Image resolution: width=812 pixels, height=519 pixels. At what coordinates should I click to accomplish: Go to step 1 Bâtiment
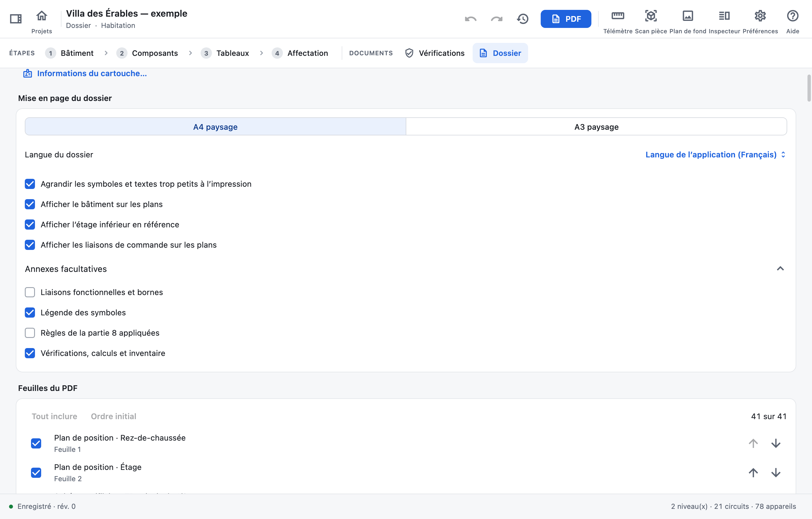[x=69, y=53]
